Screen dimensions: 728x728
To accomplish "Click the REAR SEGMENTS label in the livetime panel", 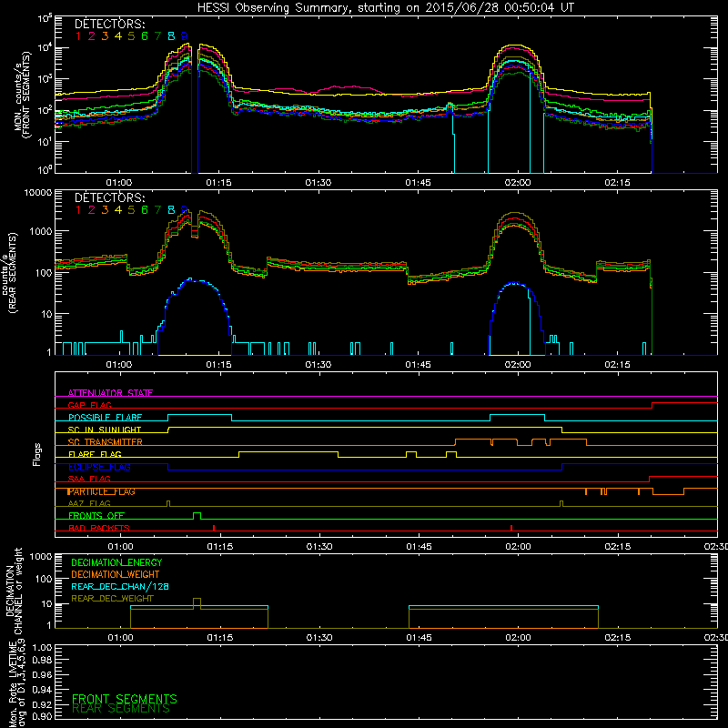I will coord(121,709).
